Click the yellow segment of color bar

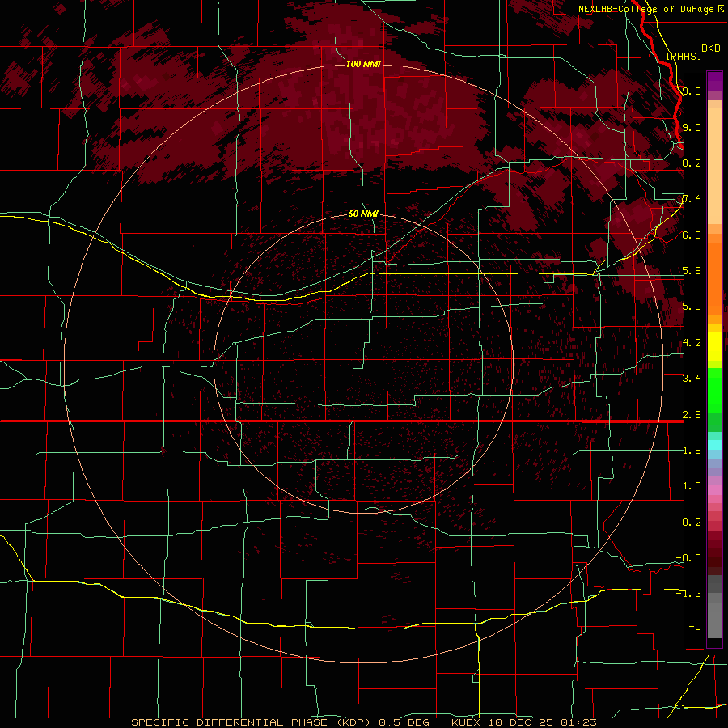[714, 346]
